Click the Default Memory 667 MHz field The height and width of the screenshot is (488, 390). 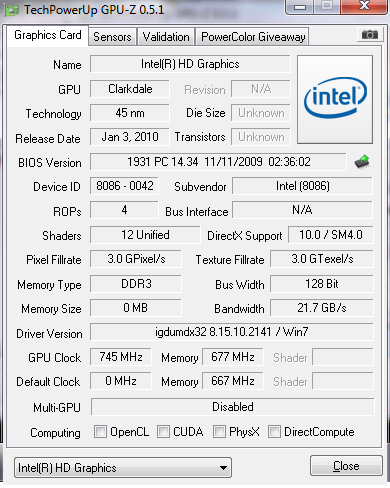[x=232, y=381]
